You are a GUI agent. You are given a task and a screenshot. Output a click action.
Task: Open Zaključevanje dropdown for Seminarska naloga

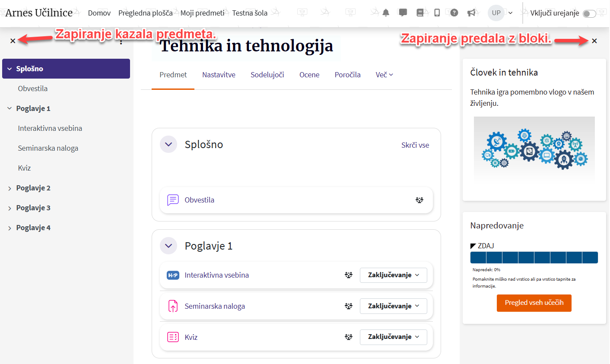pyautogui.click(x=393, y=306)
